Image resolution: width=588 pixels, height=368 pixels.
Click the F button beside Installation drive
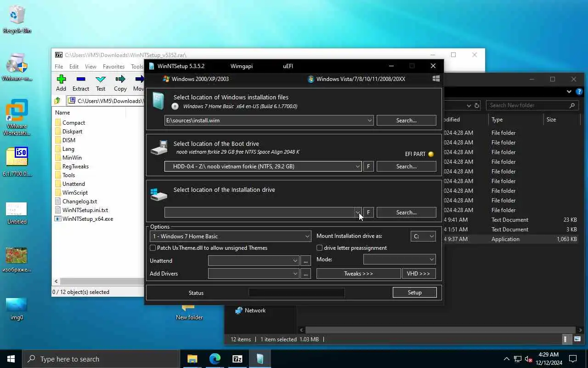point(368,213)
